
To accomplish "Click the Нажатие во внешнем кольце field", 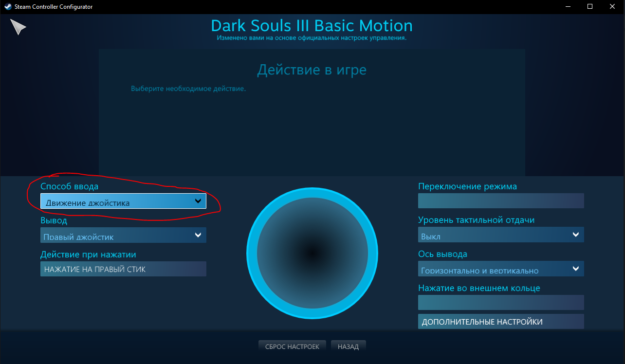I will (501, 303).
